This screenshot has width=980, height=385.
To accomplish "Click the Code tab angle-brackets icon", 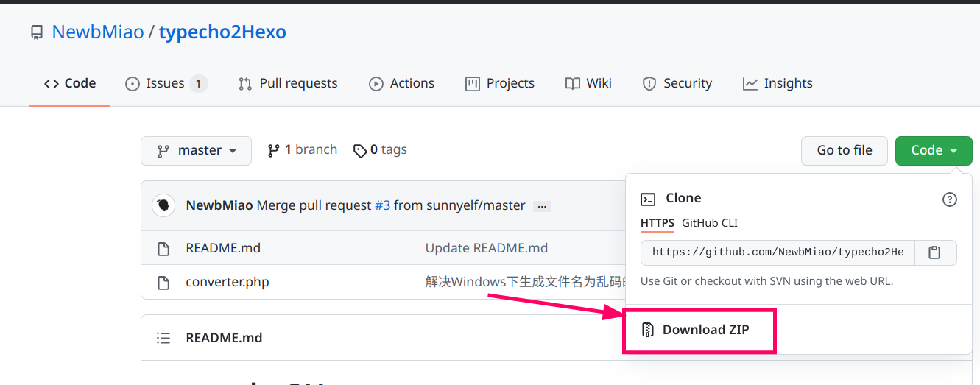I will 52,83.
